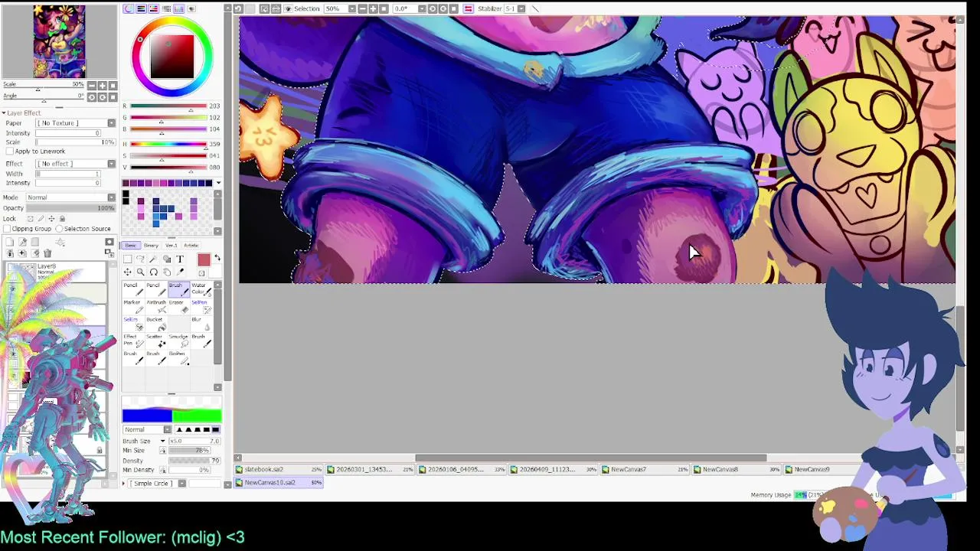The image size is (980, 551).
Task: Select the Selection Source radio button
Action: (59, 229)
